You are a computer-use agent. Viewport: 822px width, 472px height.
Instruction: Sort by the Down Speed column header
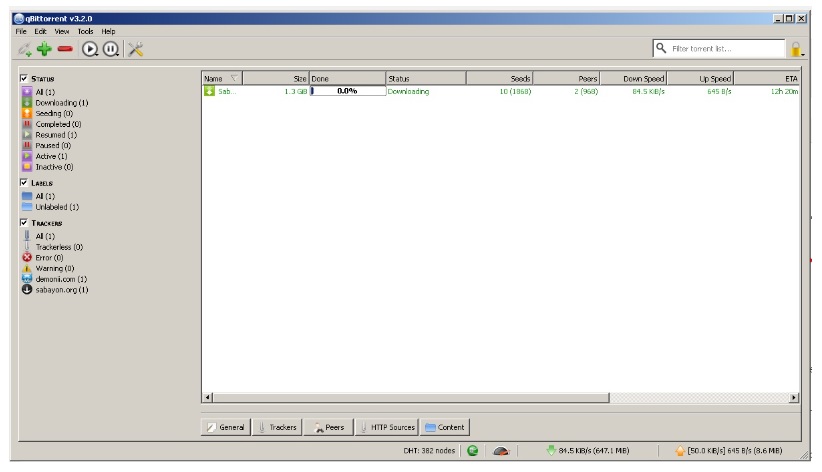633,78
